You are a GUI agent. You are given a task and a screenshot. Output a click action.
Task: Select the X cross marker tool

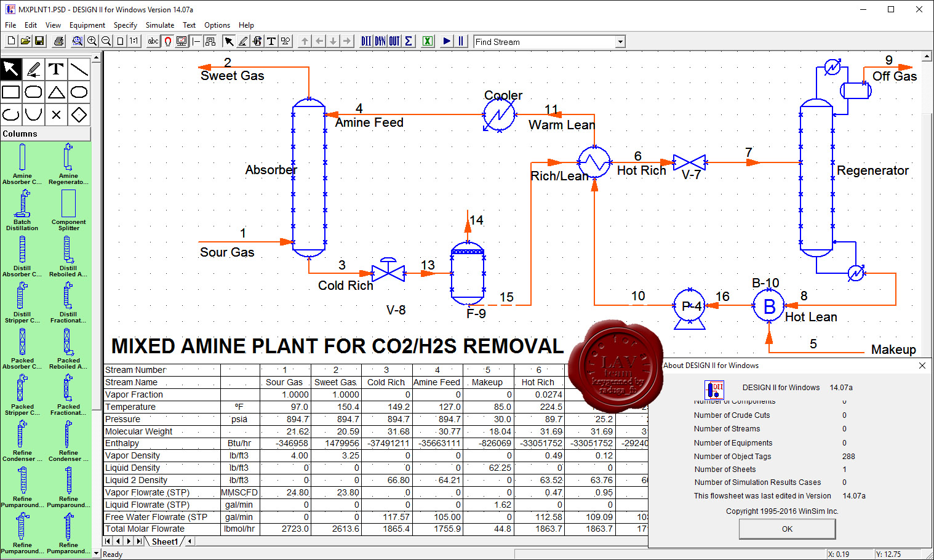coord(57,115)
